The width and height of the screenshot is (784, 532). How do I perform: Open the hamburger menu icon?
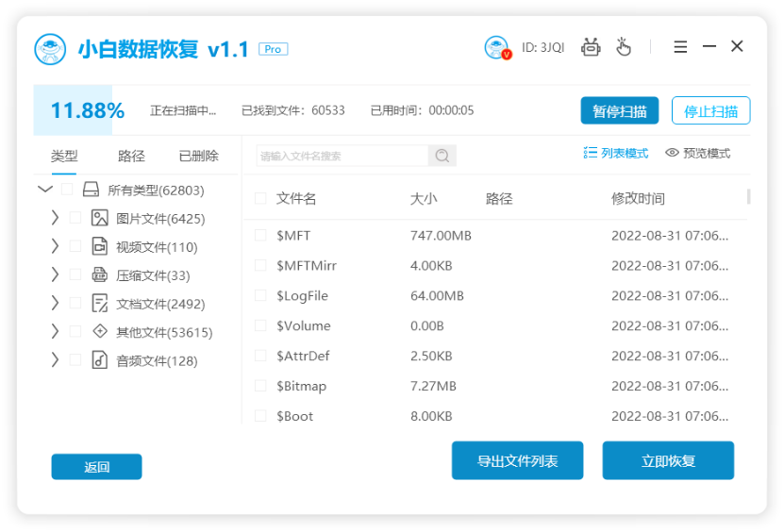click(680, 47)
